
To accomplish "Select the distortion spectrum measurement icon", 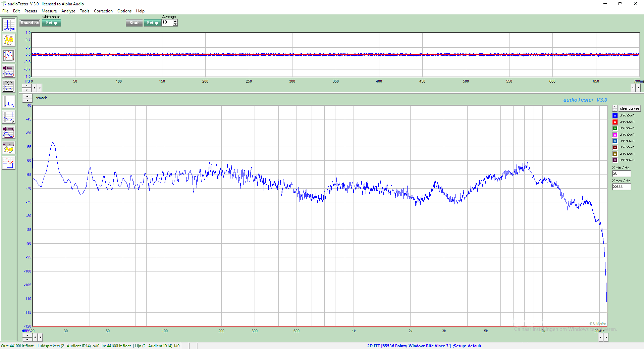I will [9, 102].
